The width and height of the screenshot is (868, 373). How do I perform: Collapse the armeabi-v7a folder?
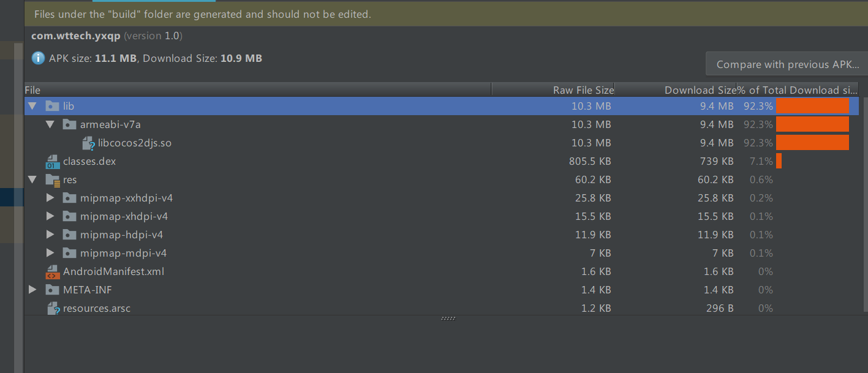(x=50, y=124)
